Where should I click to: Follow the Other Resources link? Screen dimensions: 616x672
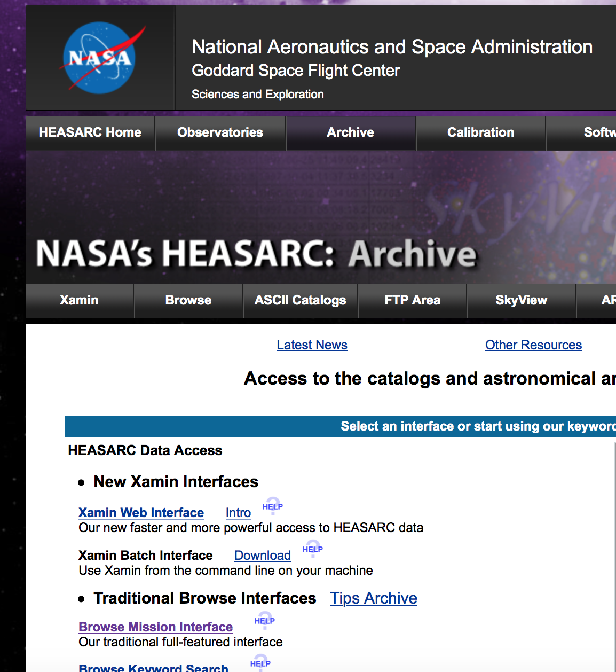533,345
